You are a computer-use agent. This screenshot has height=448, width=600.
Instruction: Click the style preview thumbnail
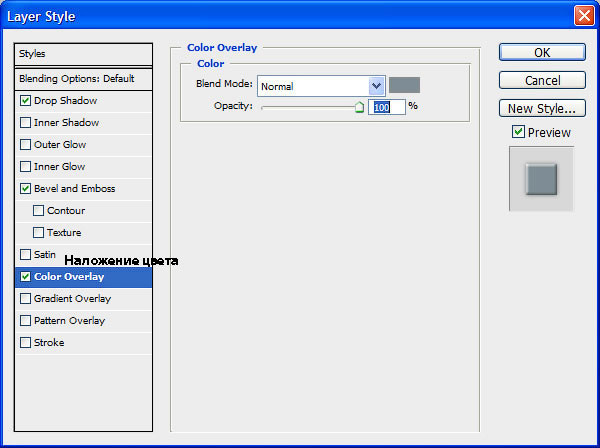[541, 179]
